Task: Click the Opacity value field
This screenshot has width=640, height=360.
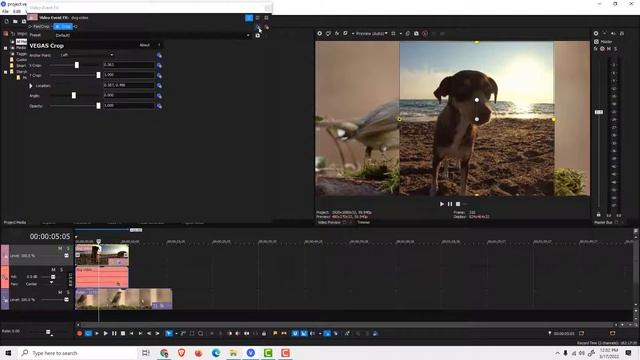Action: pos(129,106)
